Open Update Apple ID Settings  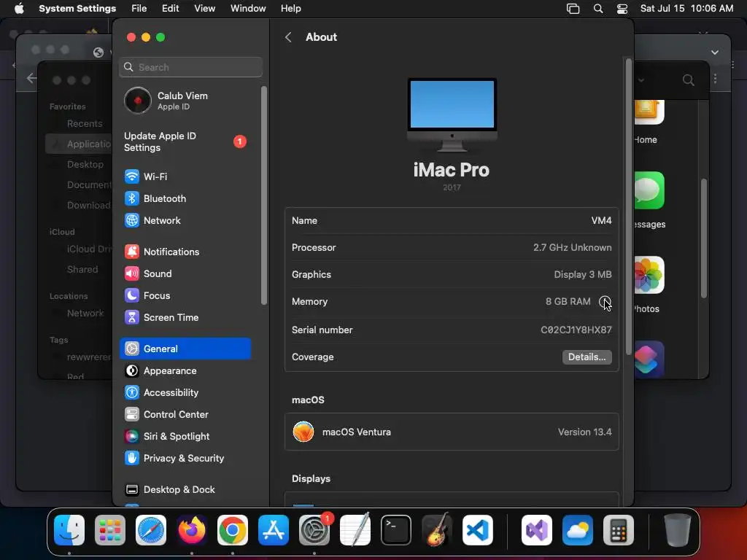tap(185, 141)
